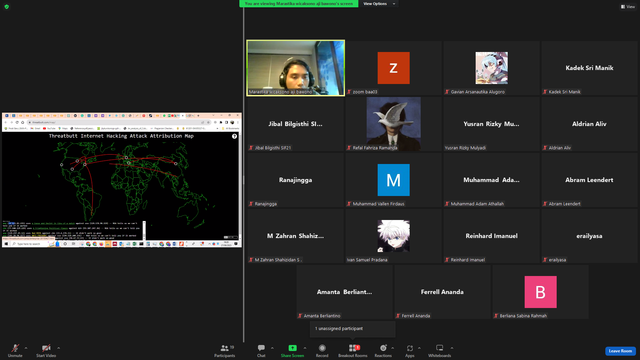This screenshot has height=360, width=640.
Task: Select the Muhammad Adam Athallah participant tile
Action: click(x=491, y=180)
